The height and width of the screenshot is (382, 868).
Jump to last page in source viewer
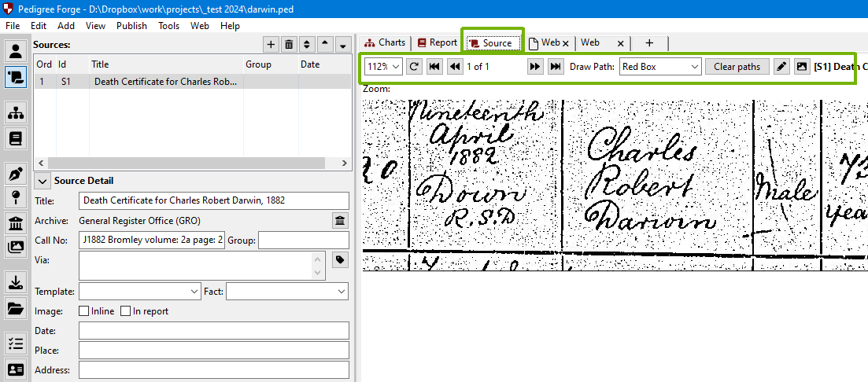(556, 67)
